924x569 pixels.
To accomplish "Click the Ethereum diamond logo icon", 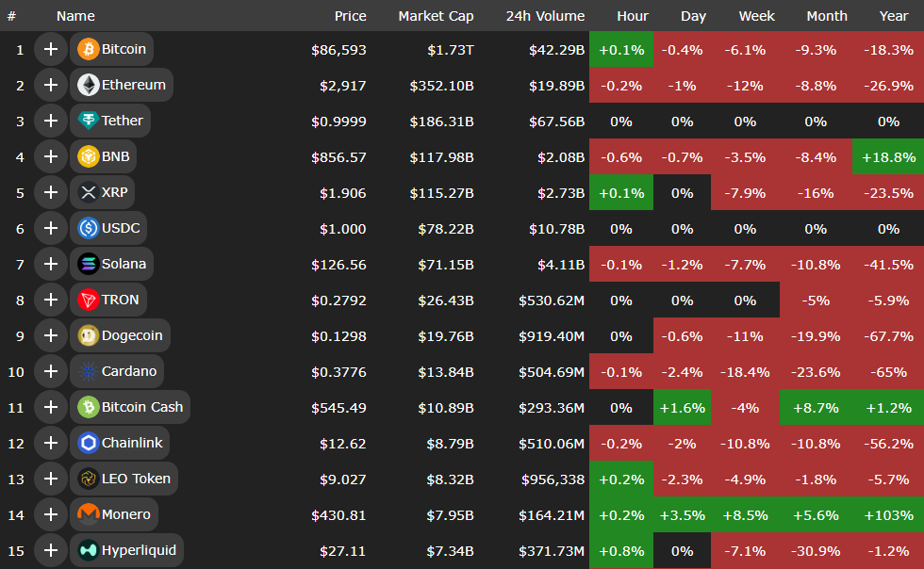I will 89,85.
